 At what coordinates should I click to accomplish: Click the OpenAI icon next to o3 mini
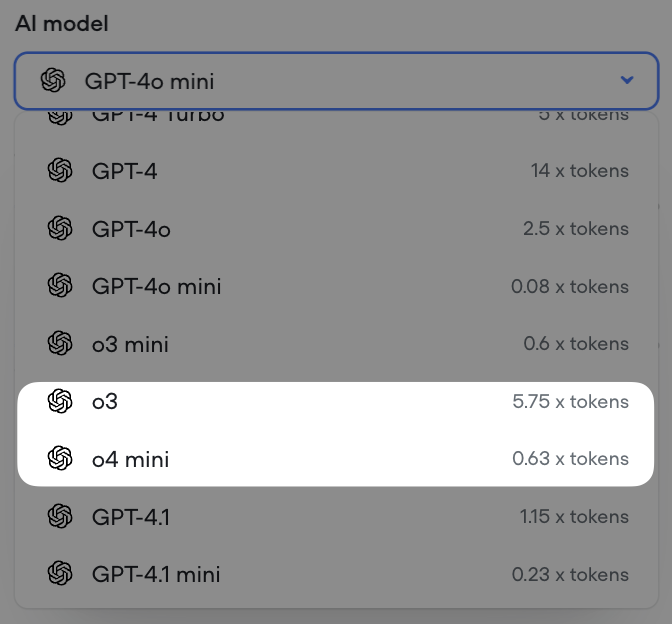(60, 344)
